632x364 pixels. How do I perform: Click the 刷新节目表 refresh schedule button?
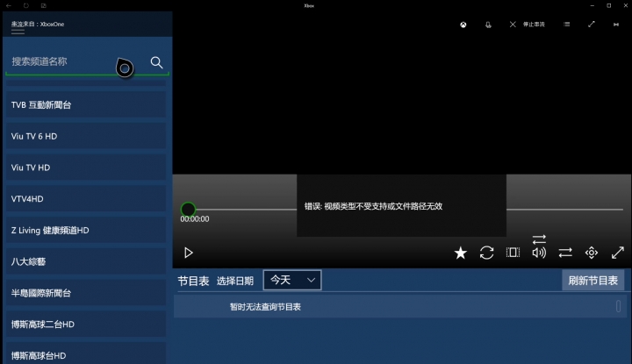pos(592,281)
